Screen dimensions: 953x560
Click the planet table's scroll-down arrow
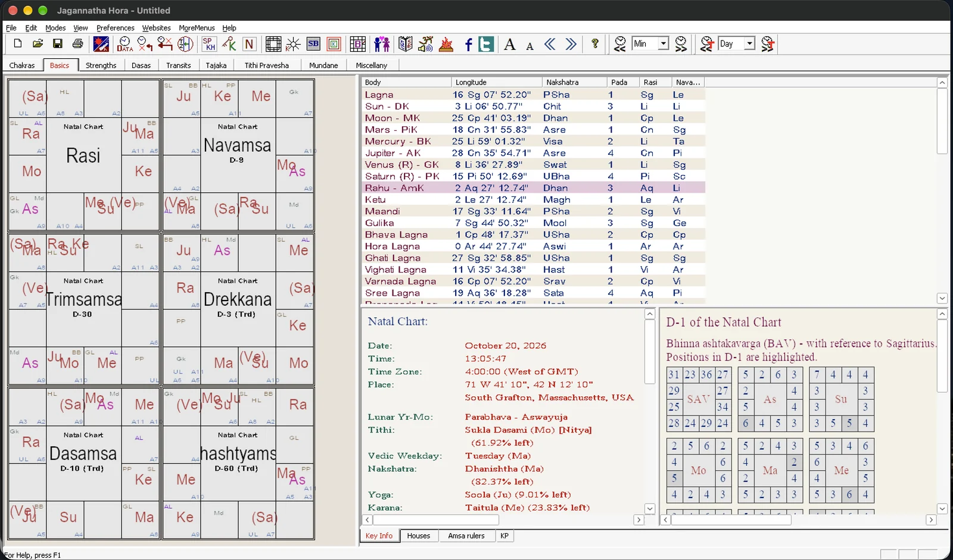(x=942, y=298)
